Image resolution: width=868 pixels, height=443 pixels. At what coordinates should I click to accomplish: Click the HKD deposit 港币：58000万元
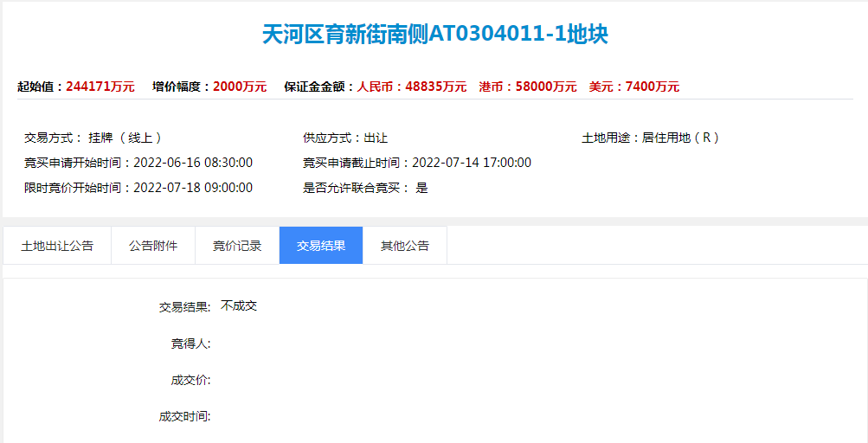click(528, 87)
